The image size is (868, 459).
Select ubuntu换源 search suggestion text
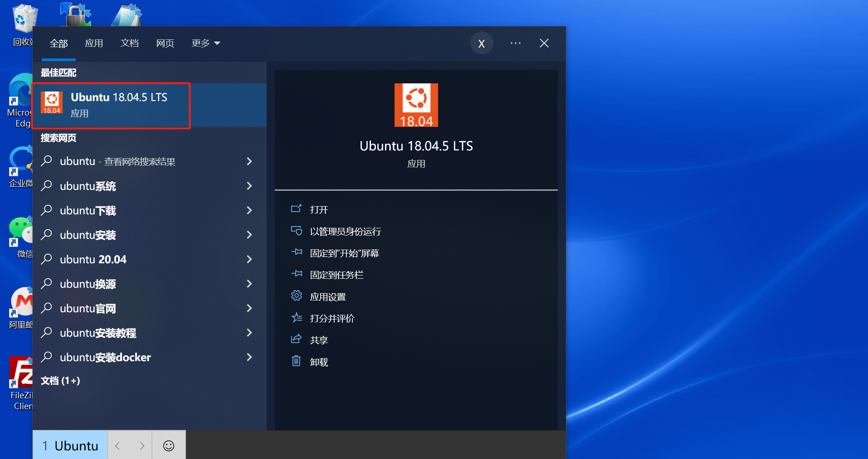point(88,284)
